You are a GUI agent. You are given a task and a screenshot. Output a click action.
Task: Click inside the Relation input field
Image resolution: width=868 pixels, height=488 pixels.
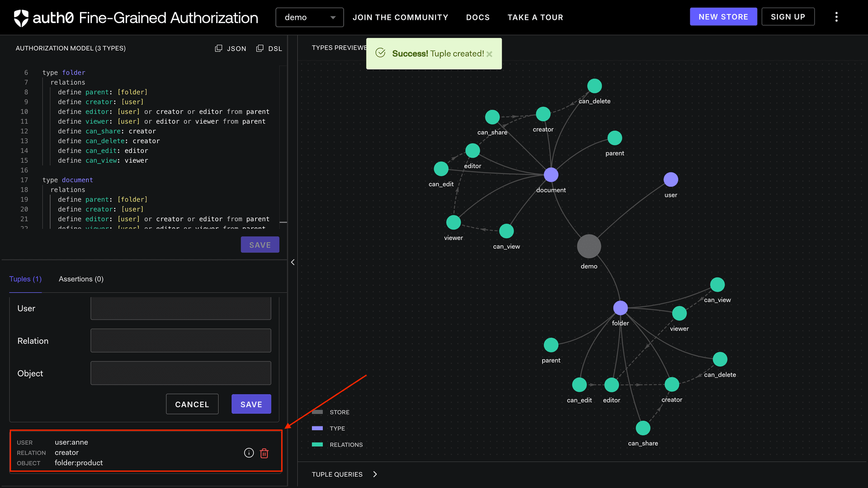pos(180,340)
